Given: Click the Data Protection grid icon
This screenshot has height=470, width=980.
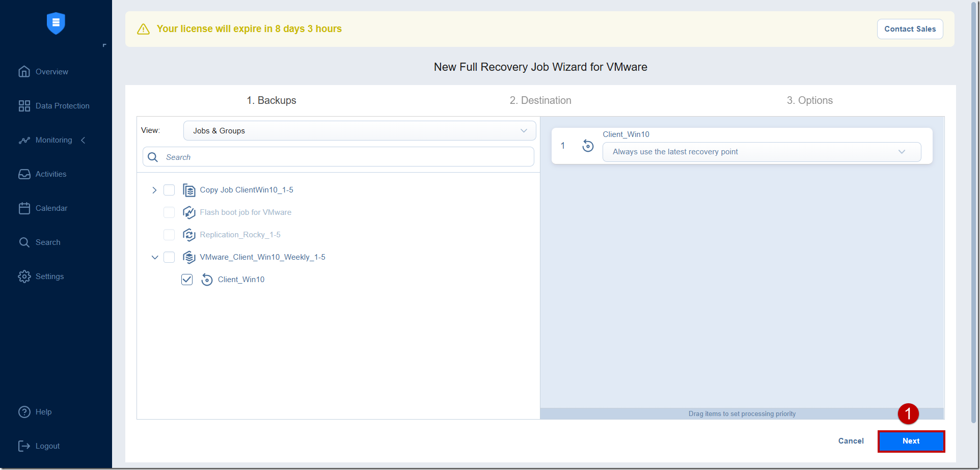Looking at the screenshot, I should pyautogui.click(x=24, y=106).
